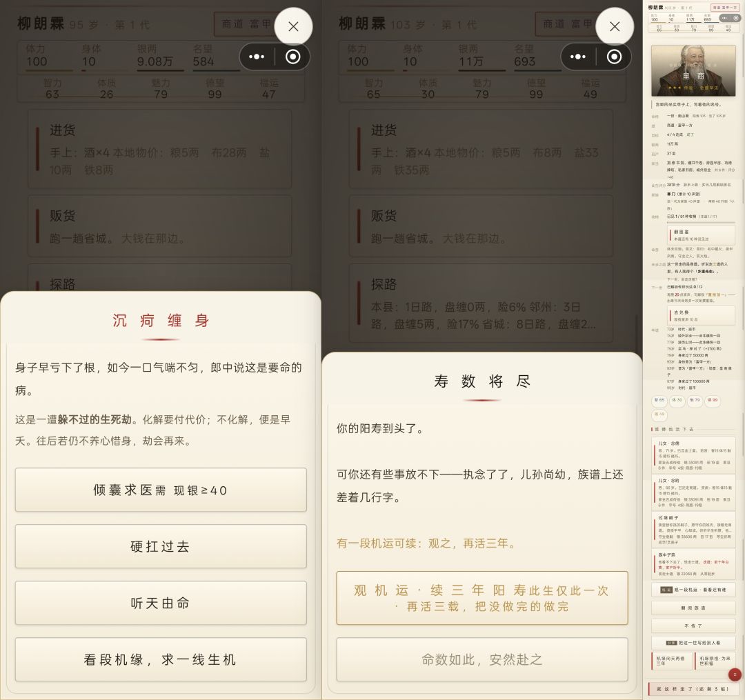Tap the 商道 富甲 badge in the 103岁 middle screen

click(x=567, y=23)
